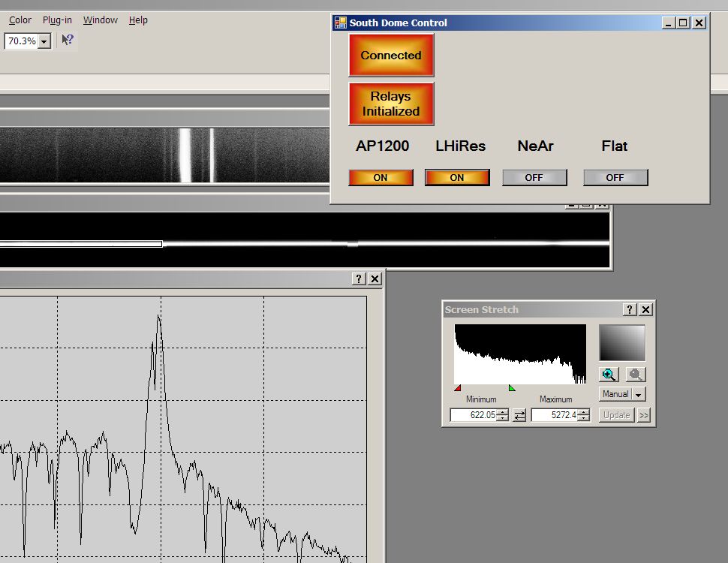The image size is (728, 563).
Task: Click the spectrum line profile graph
Action: [x=183, y=429]
